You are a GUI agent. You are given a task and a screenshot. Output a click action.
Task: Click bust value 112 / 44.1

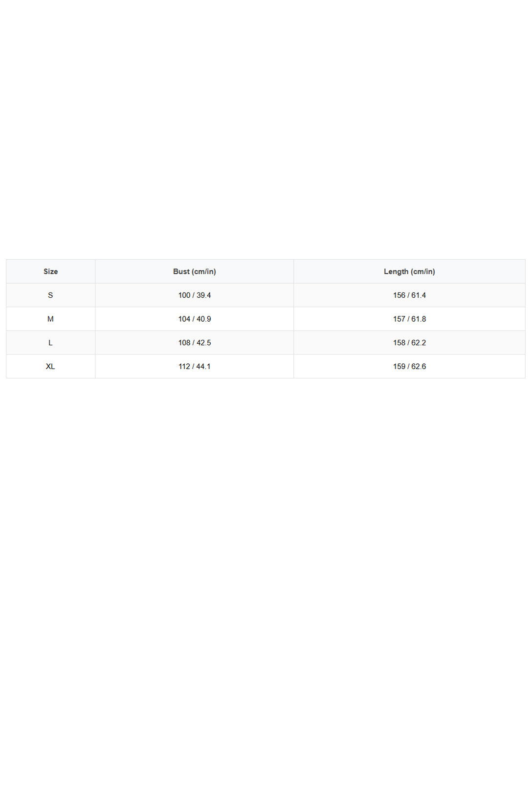tap(195, 366)
